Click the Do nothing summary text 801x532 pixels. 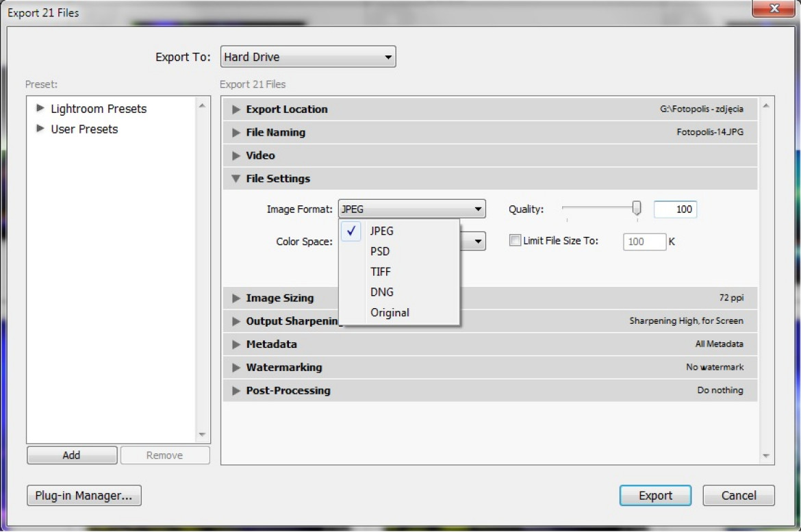tap(720, 390)
